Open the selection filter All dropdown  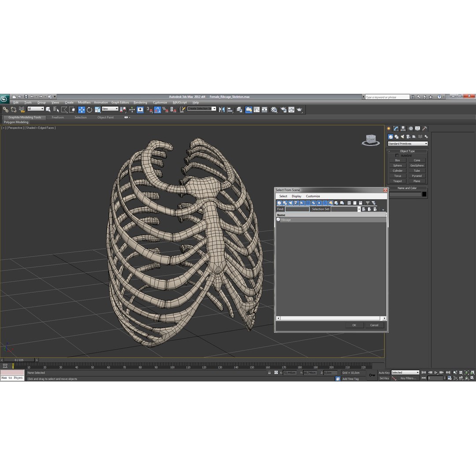(36, 109)
